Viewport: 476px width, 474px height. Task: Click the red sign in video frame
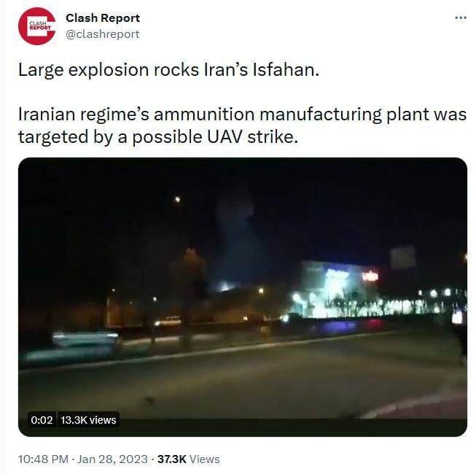click(370, 276)
